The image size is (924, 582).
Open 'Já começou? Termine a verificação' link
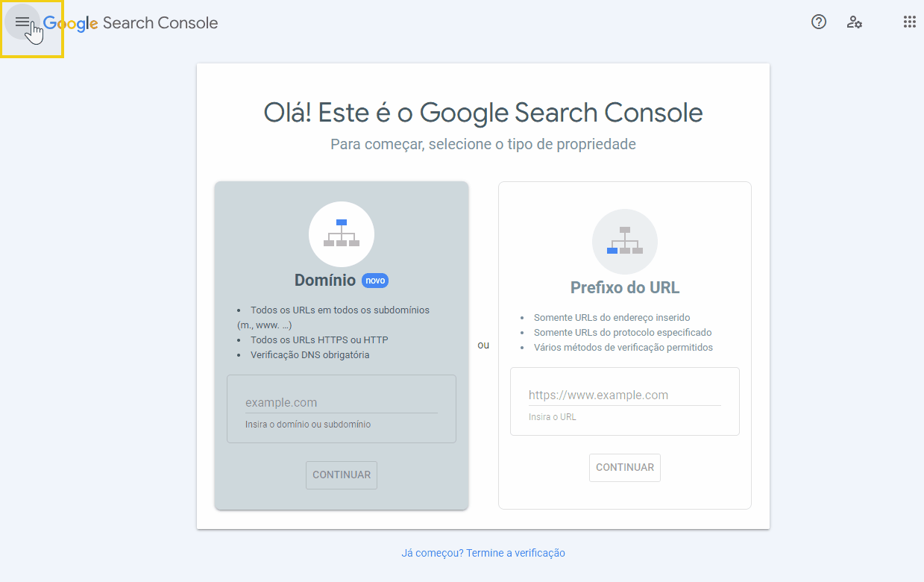[483, 553]
